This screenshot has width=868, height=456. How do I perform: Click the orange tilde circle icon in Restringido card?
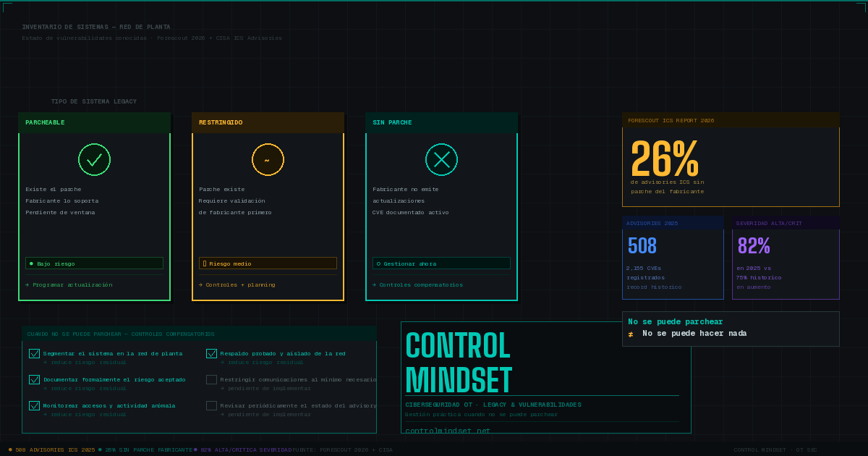click(268, 159)
